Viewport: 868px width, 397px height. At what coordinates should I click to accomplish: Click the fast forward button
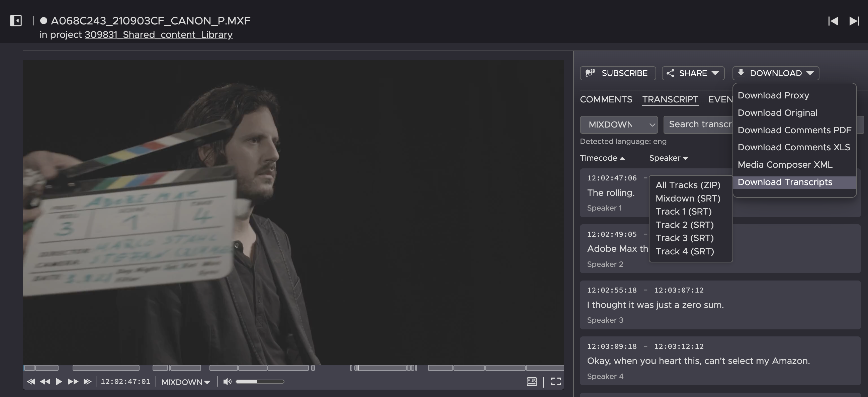point(73,382)
